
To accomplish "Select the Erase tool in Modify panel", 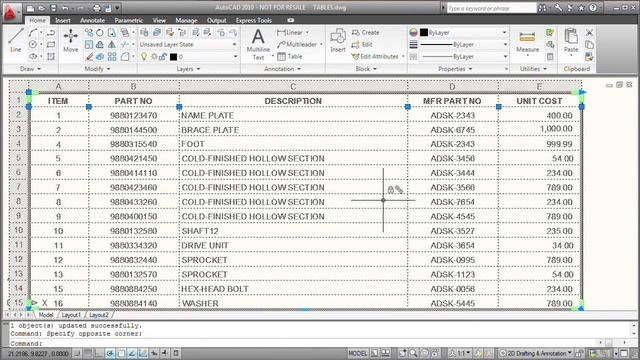I will tap(89, 57).
